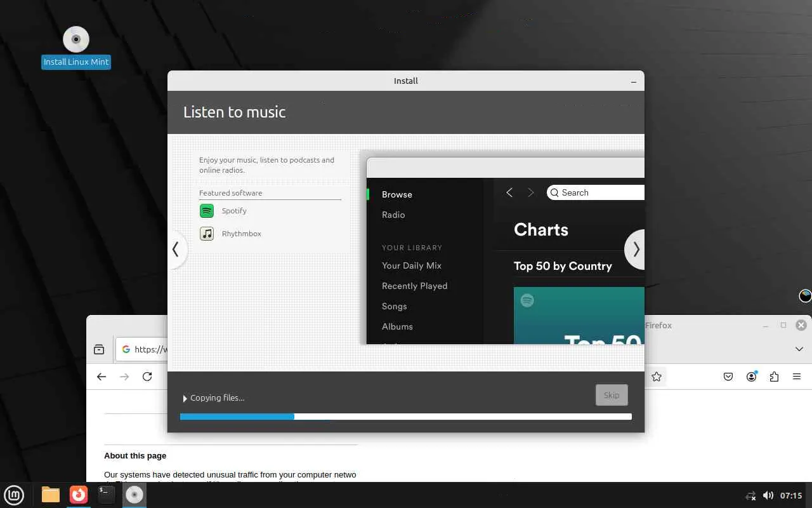Open the Install Linux Mint desktop icon

(x=76, y=39)
